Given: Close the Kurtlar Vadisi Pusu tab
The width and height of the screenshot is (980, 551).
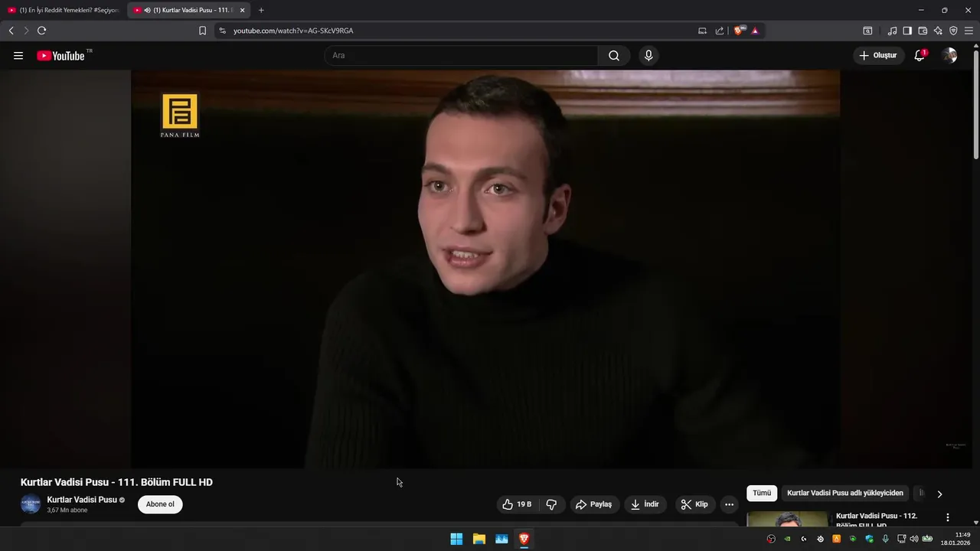Looking at the screenshot, I should point(242,10).
